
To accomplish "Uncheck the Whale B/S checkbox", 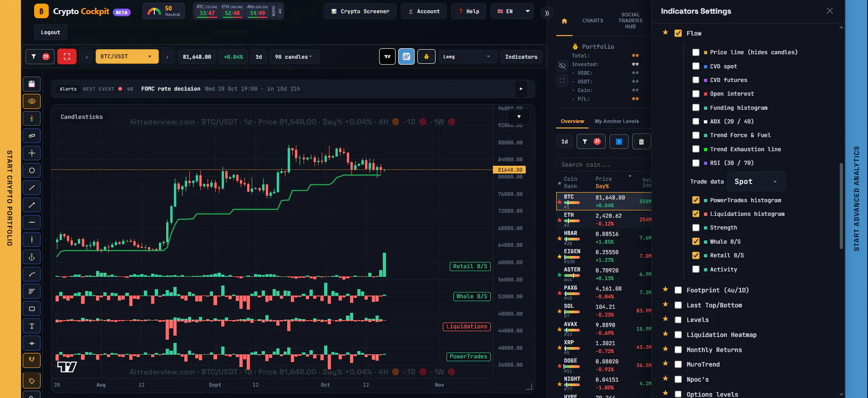I will (696, 241).
